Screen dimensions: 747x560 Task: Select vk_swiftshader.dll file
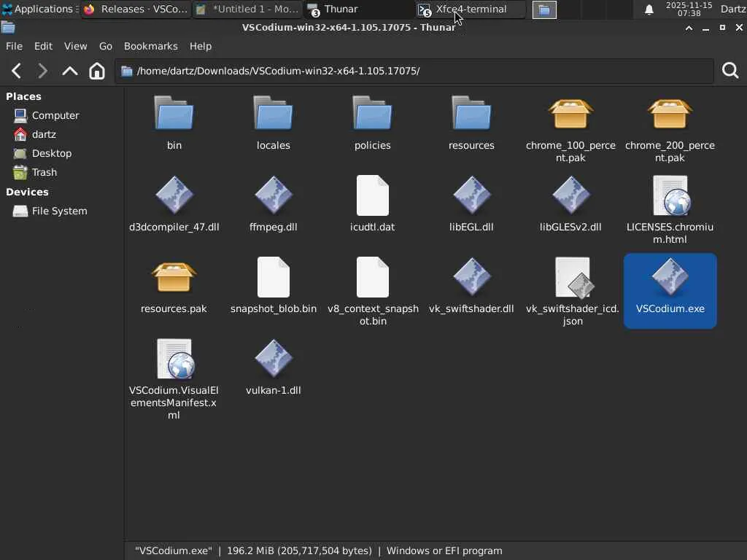(x=472, y=286)
